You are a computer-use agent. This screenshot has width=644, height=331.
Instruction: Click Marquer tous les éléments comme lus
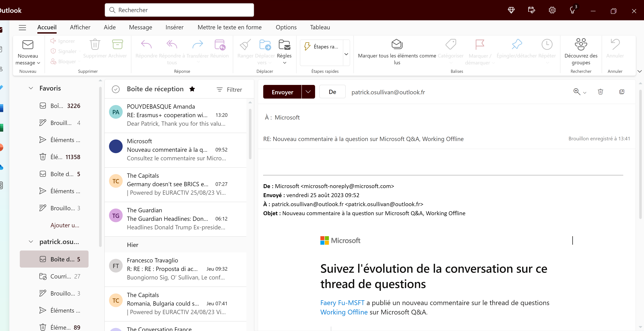pos(397,45)
